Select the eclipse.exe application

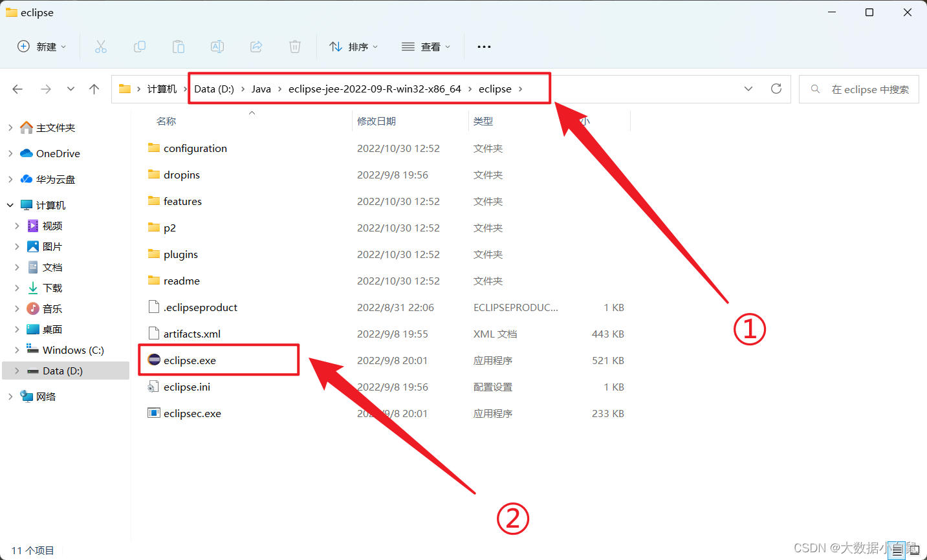point(190,360)
